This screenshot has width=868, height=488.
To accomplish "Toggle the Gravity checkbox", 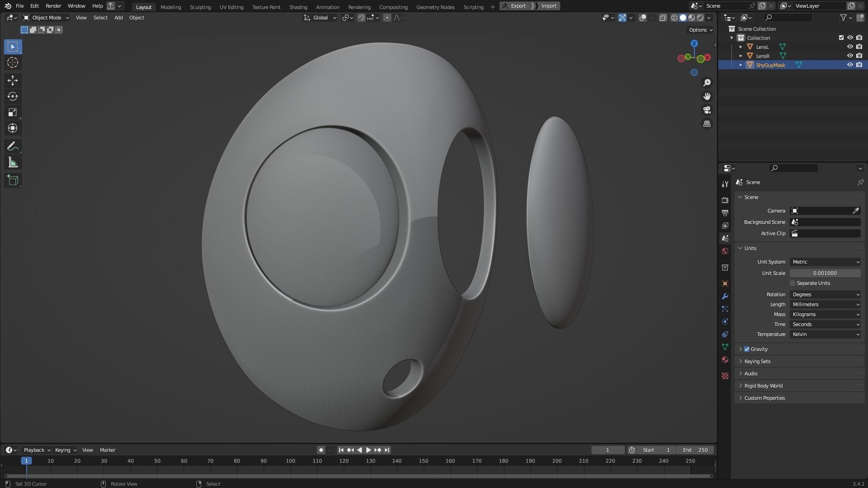I will (x=747, y=349).
